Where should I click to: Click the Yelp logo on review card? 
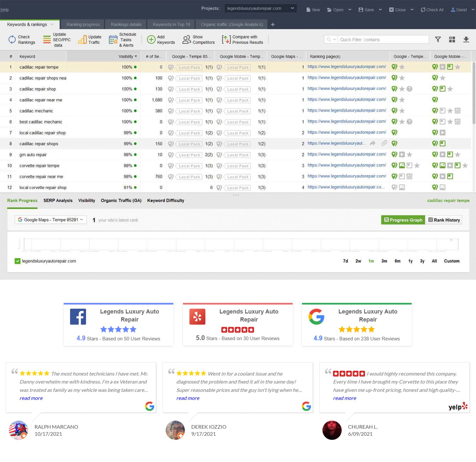click(197, 317)
